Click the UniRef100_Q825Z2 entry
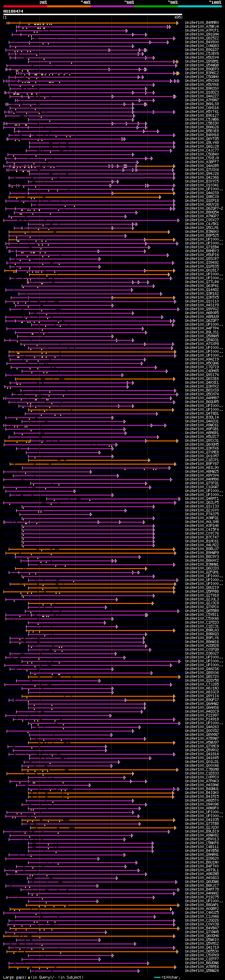This screenshot has width=225, height=980. point(202,38)
